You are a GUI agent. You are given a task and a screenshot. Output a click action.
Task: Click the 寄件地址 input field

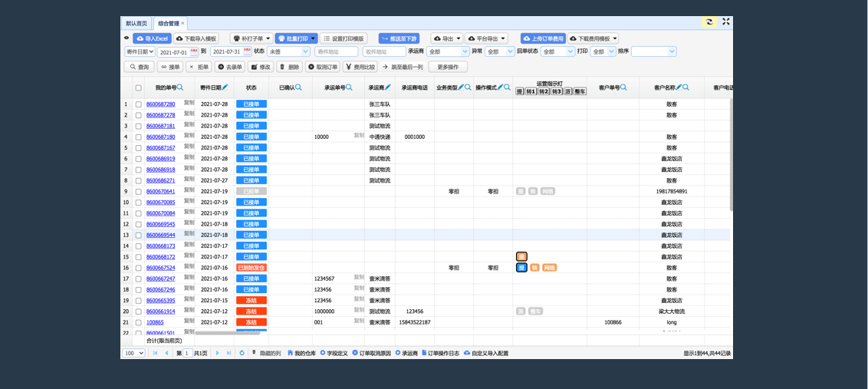[x=337, y=51]
